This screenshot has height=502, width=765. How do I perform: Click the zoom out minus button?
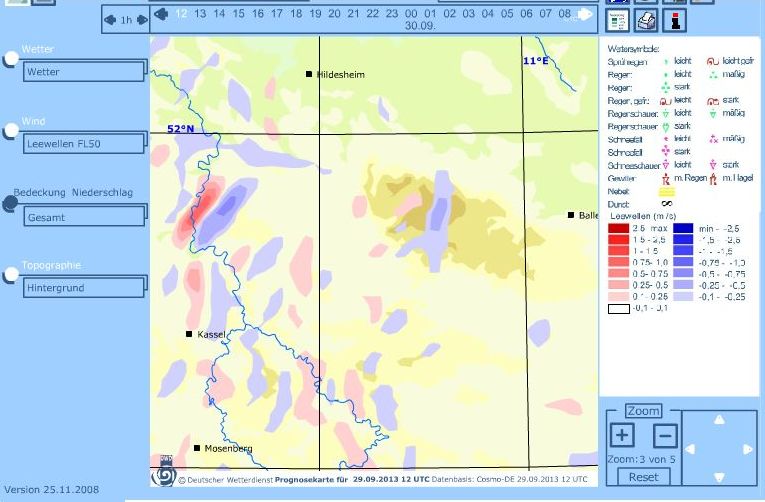point(665,435)
